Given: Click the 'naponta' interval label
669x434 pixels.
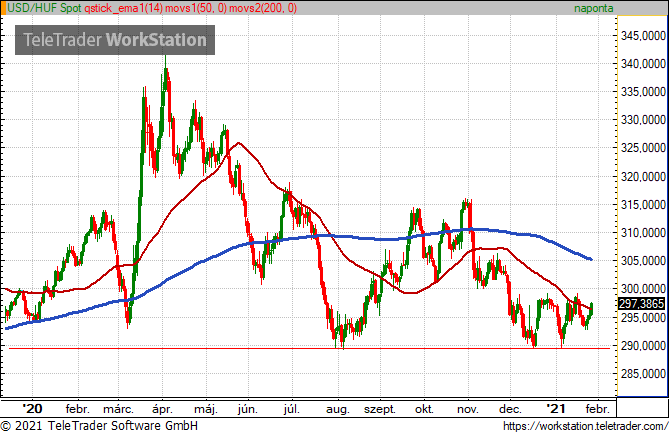Looking at the screenshot, I should pyautogui.click(x=593, y=8).
